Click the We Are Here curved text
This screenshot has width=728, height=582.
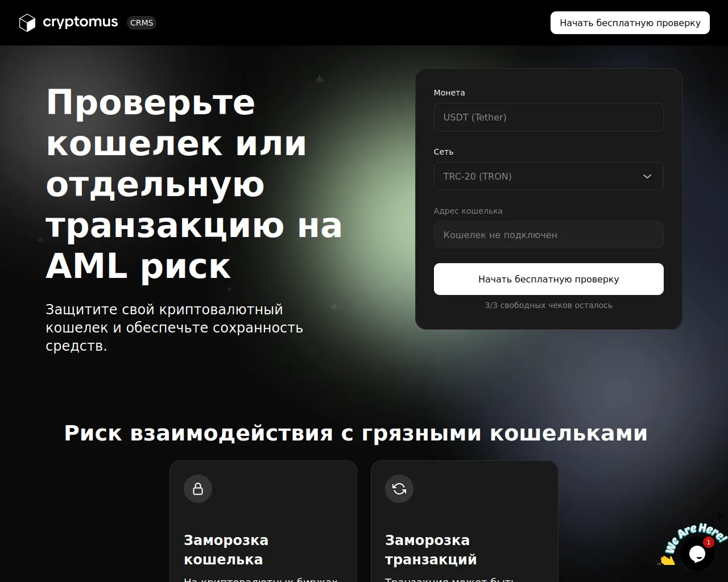(x=695, y=535)
